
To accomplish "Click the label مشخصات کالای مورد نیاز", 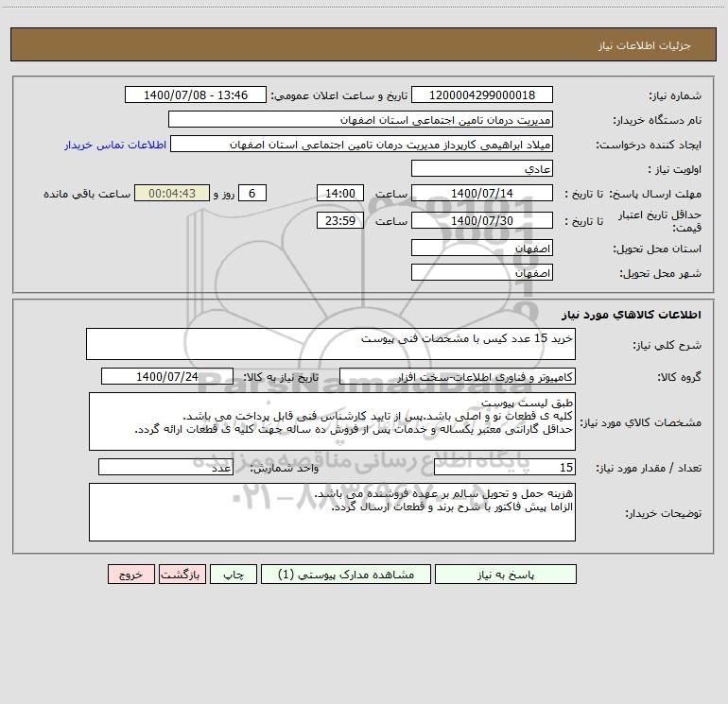I will click(x=641, y=422).
